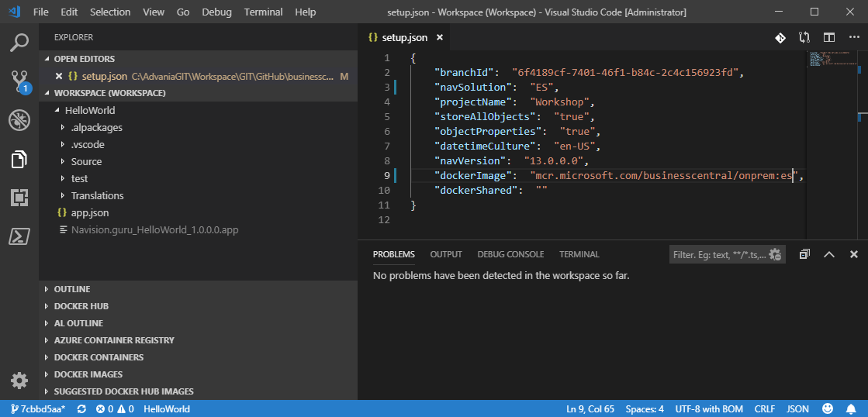This screenshot has height=417, width=868.
Task: Open the Extensions view icon
Action: click(19, 198)
